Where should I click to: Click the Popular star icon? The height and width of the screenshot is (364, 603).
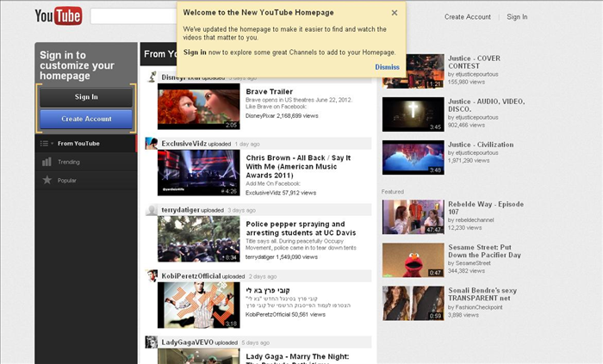pyautogui.click(x=47, y=180)
